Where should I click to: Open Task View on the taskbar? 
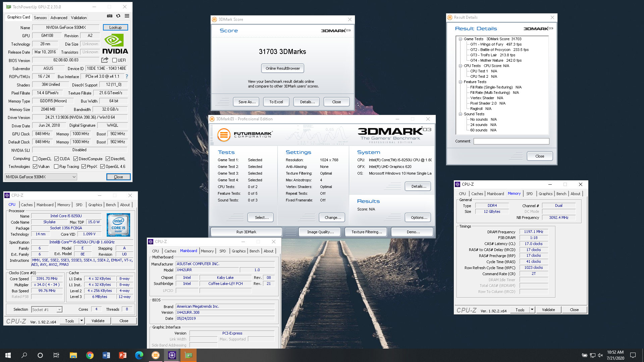(56, 355)
